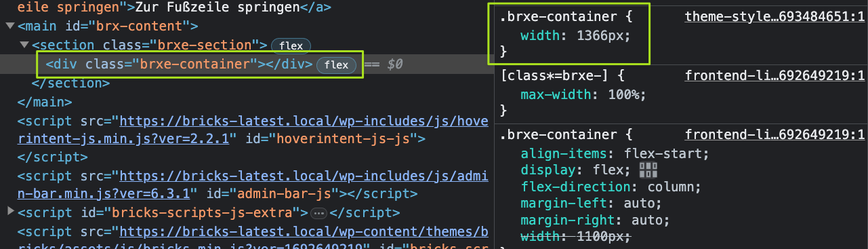Open the flexbox editor icon beside display: flex
The image size is (868, 249).
click(x=648, y=170)
